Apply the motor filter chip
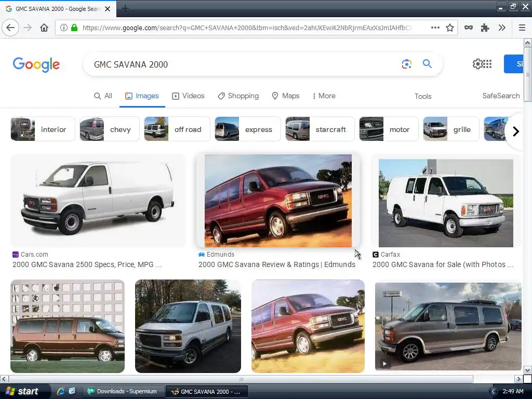This screenshot has width=532, height=399. [x=389, y=129]
